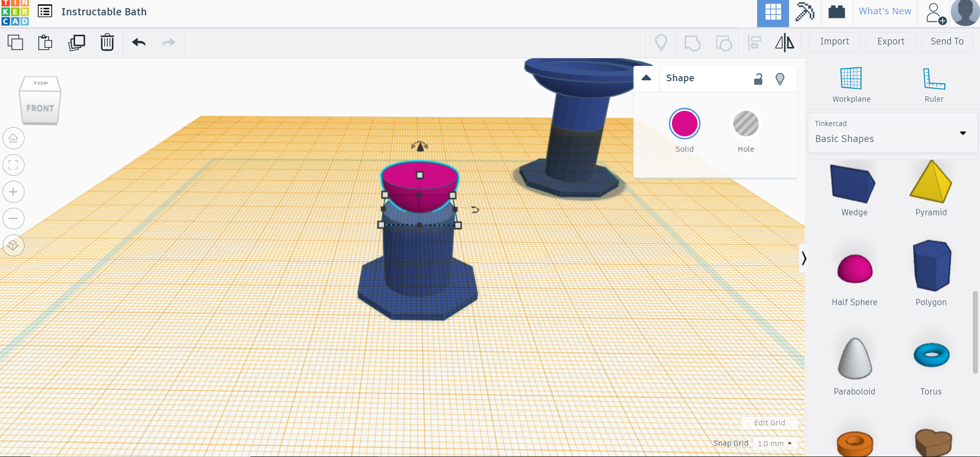Open the Blocks pickaxe mode
The height and width of the screenshot is (457, 980).
tap(805, 12)
